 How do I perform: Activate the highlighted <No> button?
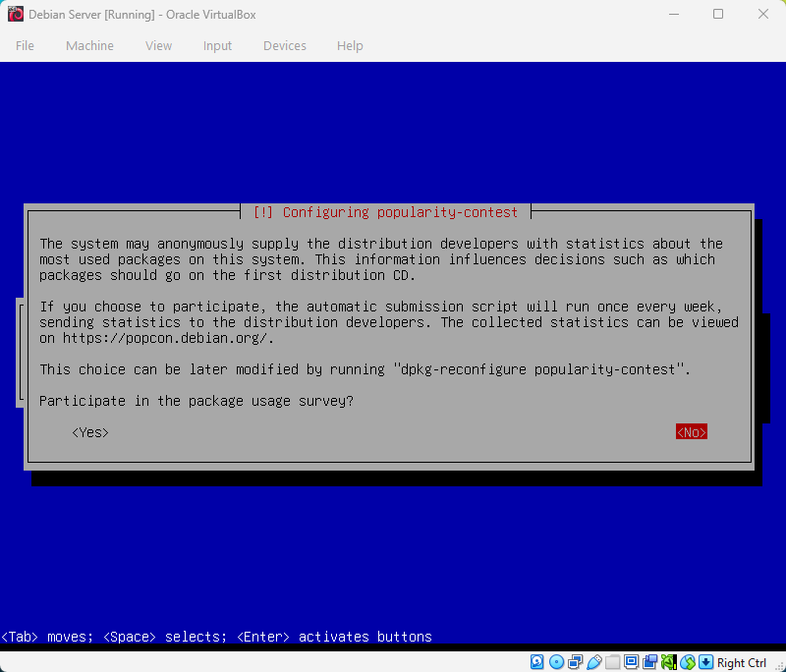point(691,431)
